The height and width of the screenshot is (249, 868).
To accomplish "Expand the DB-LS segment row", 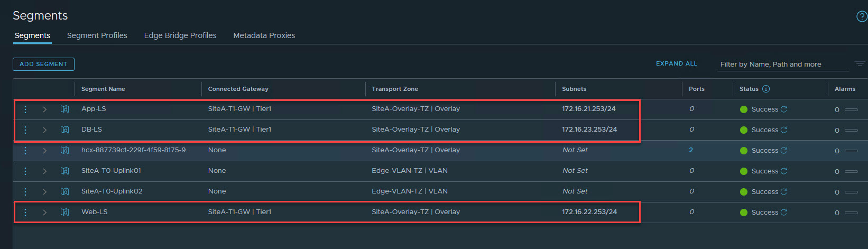I will click(x=45, y=130).
